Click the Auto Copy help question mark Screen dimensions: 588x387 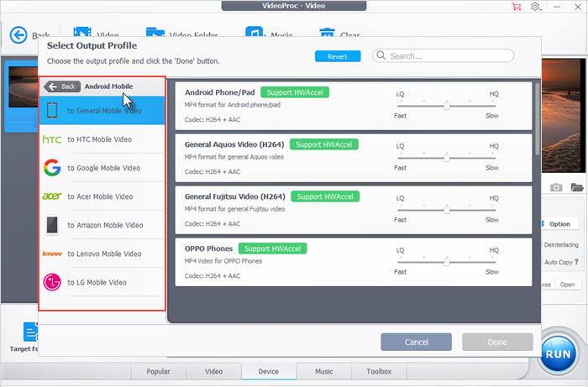(x=576, y=262)
